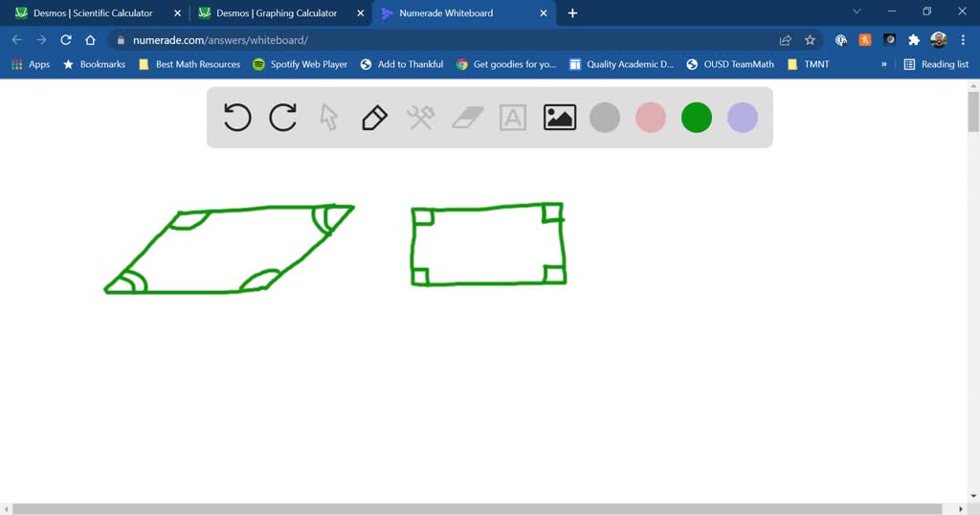Screen dimensions: 980x515
Task: Insert an image onto whiteboard
Action: [x=559, y=117]
